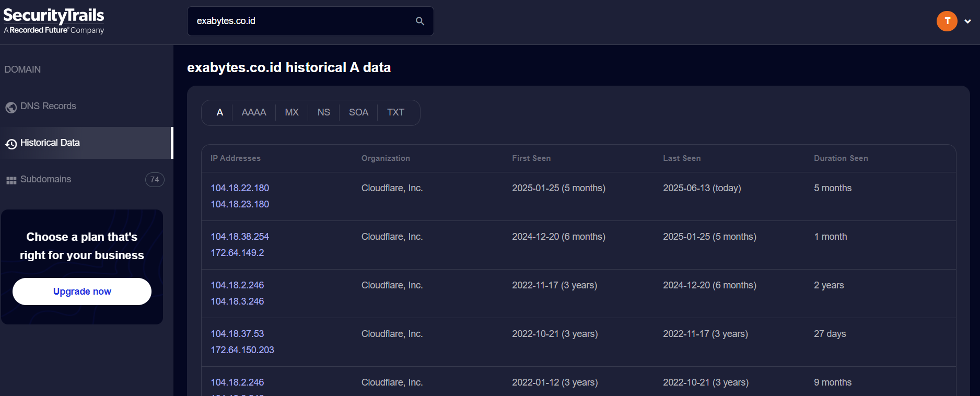Screen dimensions: 980x396
Task: Click the Last Seen column header
Action: coord(682,158)
